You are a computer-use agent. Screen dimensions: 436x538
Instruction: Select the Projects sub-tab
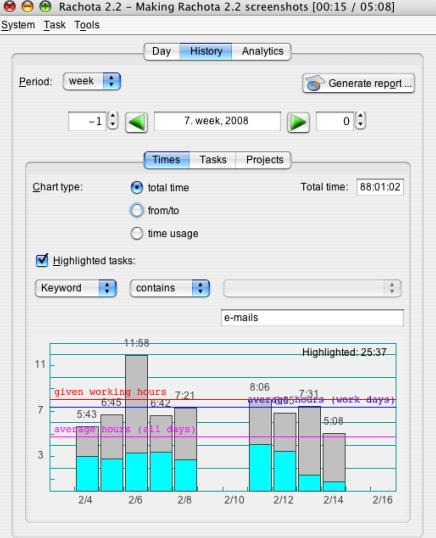coord(264,160)
